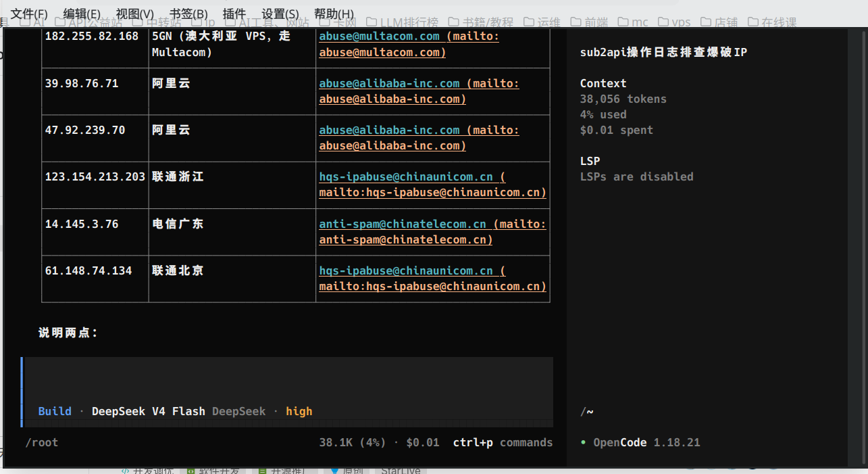Image resolution: width=868 pixels, height=474 pixels.
Task: Click blue anti-spam@chinatelecom.cn link
Action: point(403,224)
